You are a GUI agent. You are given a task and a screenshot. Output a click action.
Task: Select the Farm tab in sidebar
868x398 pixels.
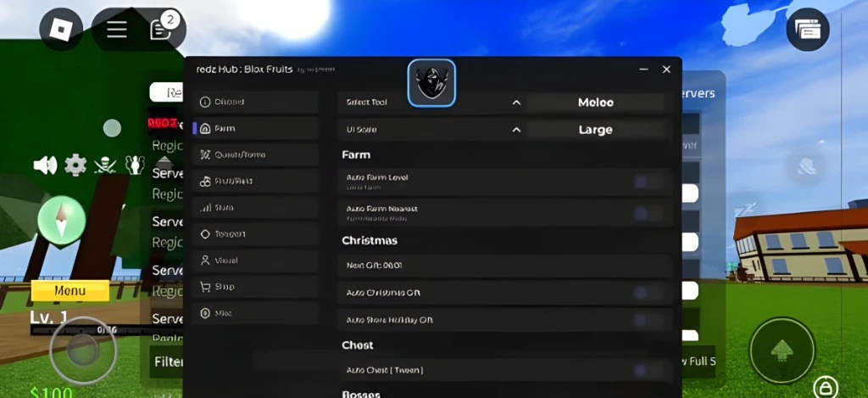click(x=256, y=129)
